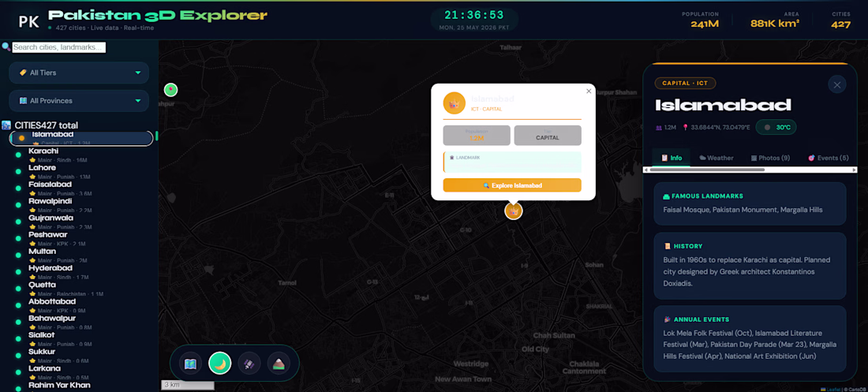868x392 pixels.
Task: Select Rawalpindi in the cities list
Action: [81, 205]
